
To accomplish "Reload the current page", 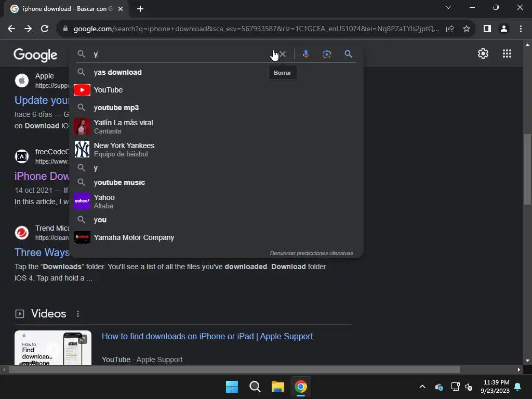I will [x=45, y=29].
